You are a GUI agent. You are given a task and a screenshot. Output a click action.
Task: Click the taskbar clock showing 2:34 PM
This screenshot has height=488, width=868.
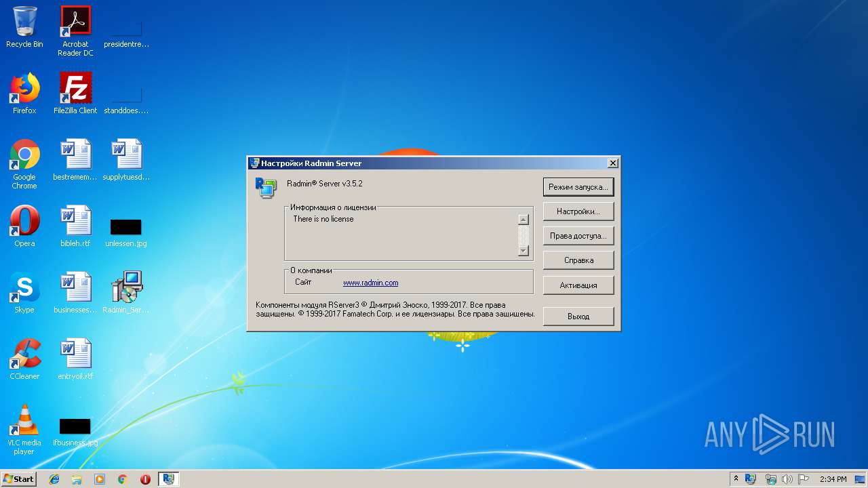[833, 479]
